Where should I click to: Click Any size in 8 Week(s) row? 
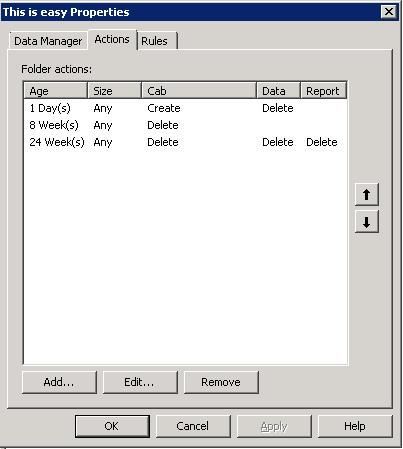pyautogui.click(x=103, y=125)
